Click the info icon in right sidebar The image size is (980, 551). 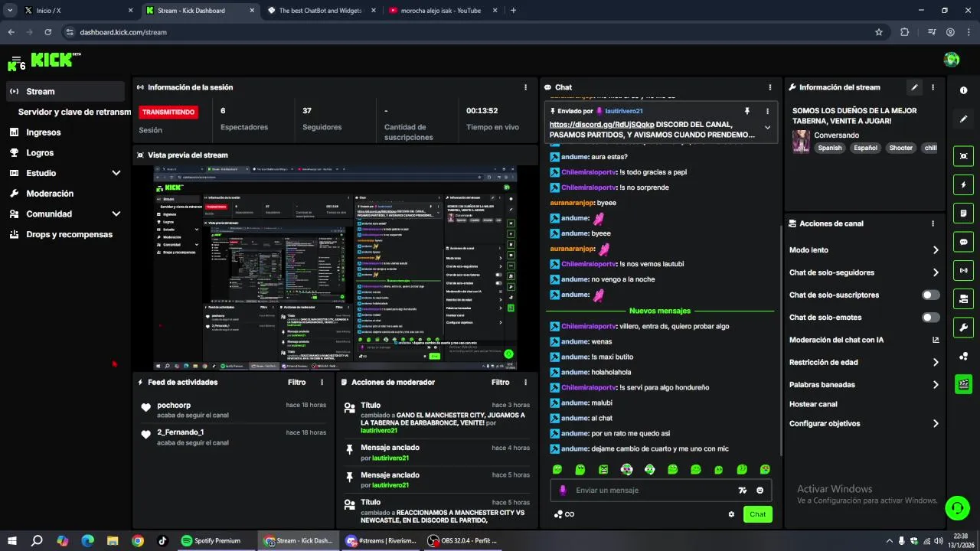[x=963, y=90]
